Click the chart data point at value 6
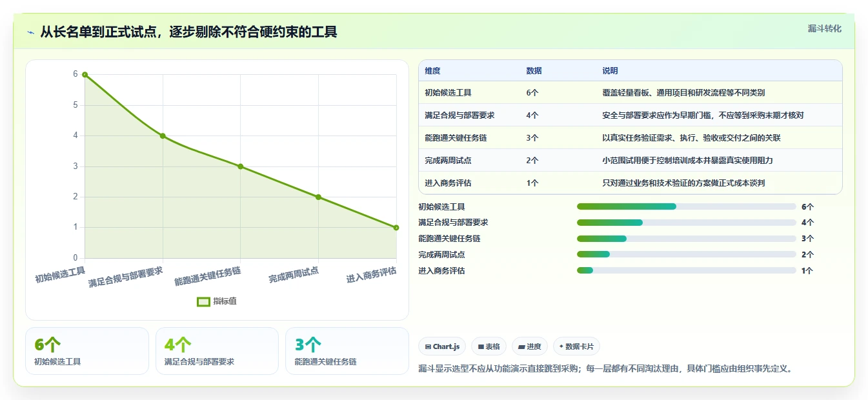Screen dimensions: 868x400 (x=85, y=75)
